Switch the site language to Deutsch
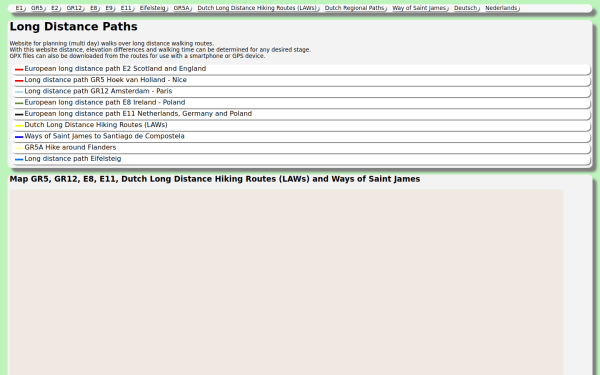The height and width of the screenshot is (375, 600). (466, 8)
